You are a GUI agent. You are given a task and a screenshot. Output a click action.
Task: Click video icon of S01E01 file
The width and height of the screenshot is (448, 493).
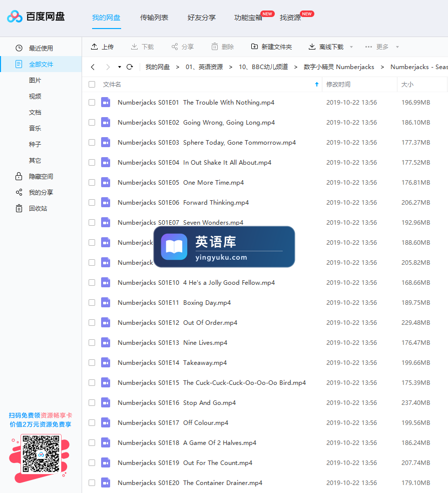(106, 102)
